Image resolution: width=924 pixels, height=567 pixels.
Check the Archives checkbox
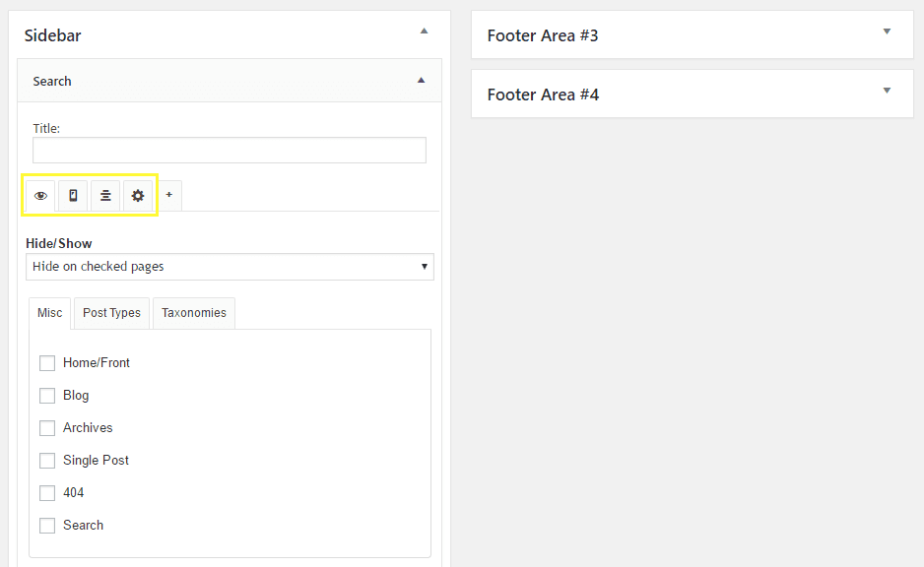coord(47,427)
